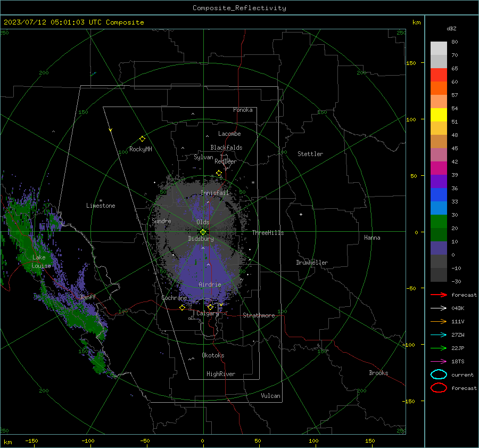Click the dBZ scale heading

point(451,28)
